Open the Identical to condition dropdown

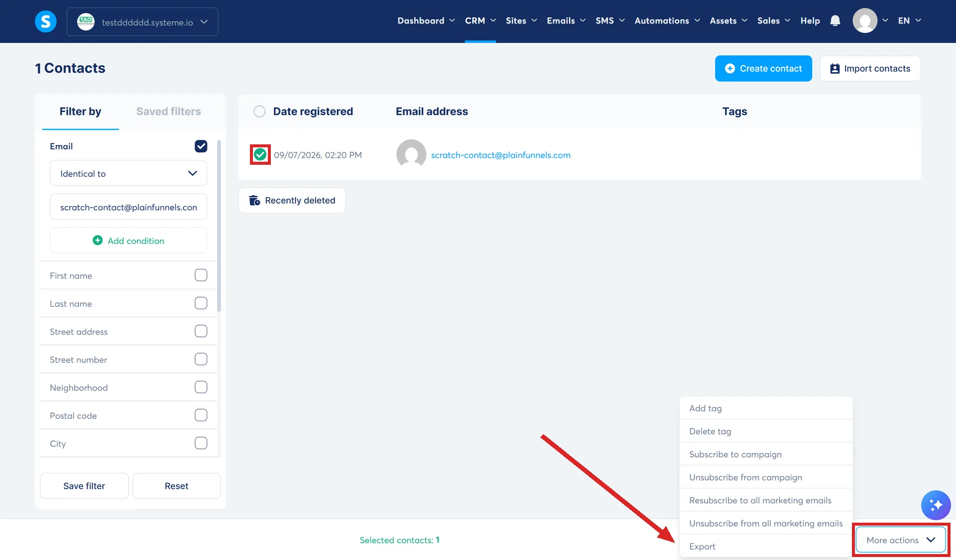[128, 173]
